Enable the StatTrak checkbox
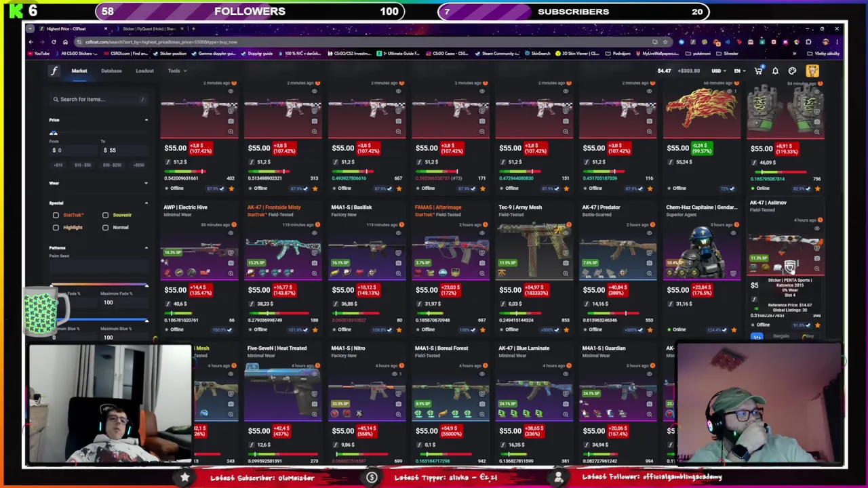This screenshot has width=868, height=488. (56, 215)
